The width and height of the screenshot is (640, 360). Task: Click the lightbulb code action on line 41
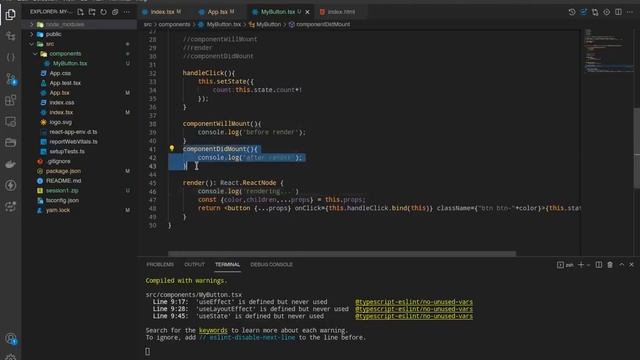pos(172,148)
